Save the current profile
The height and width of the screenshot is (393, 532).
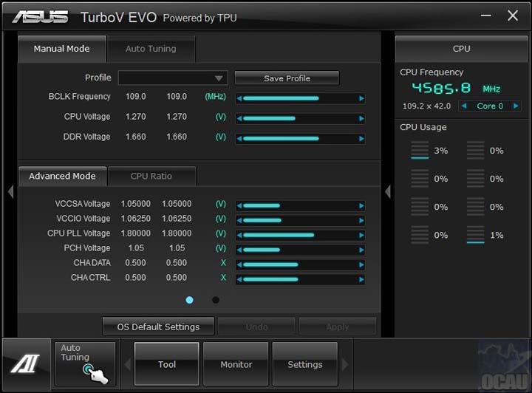(x=287, y=78)
